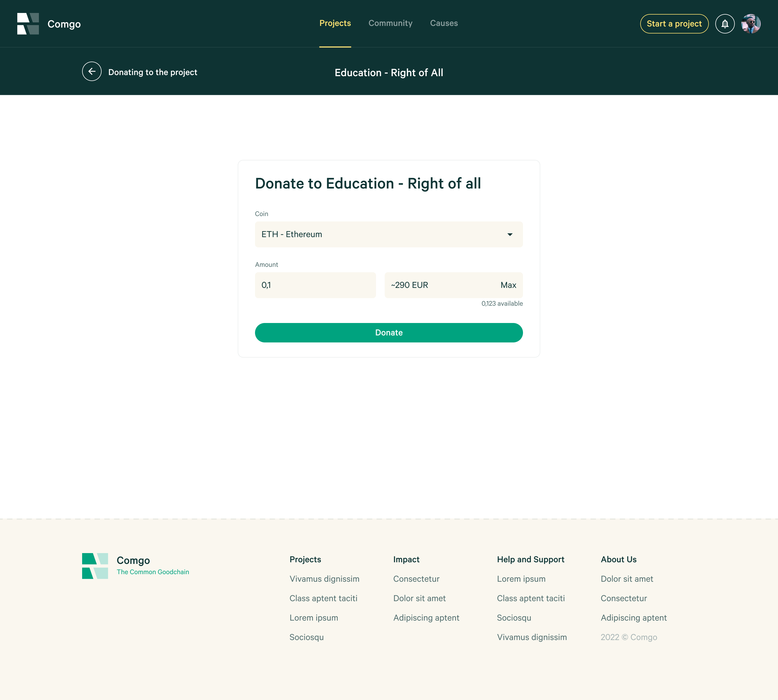Screen dimensions: 778x700
Task: Click the Comgo logo in header
Action: pyautogui.click(x=28, y=24)
